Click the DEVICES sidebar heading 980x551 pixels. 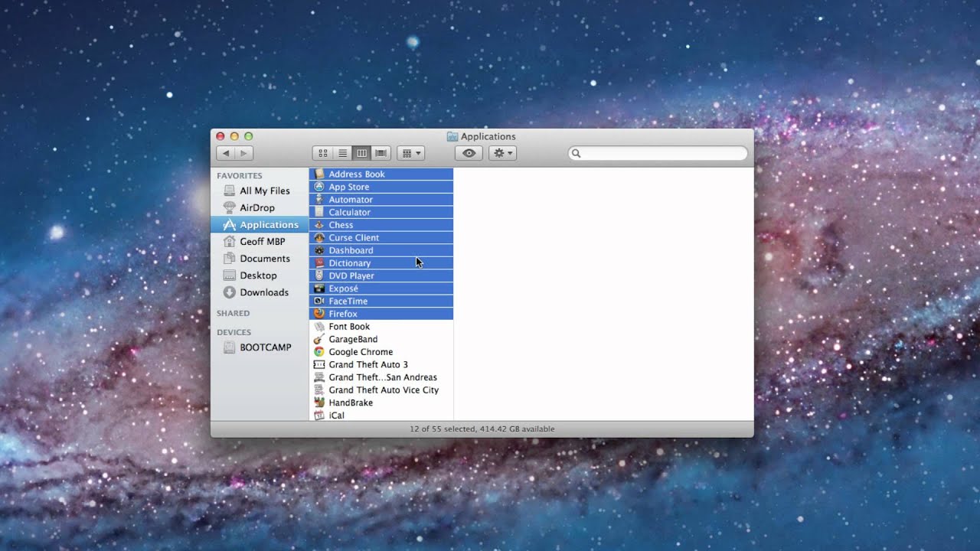tap(234, 332)
